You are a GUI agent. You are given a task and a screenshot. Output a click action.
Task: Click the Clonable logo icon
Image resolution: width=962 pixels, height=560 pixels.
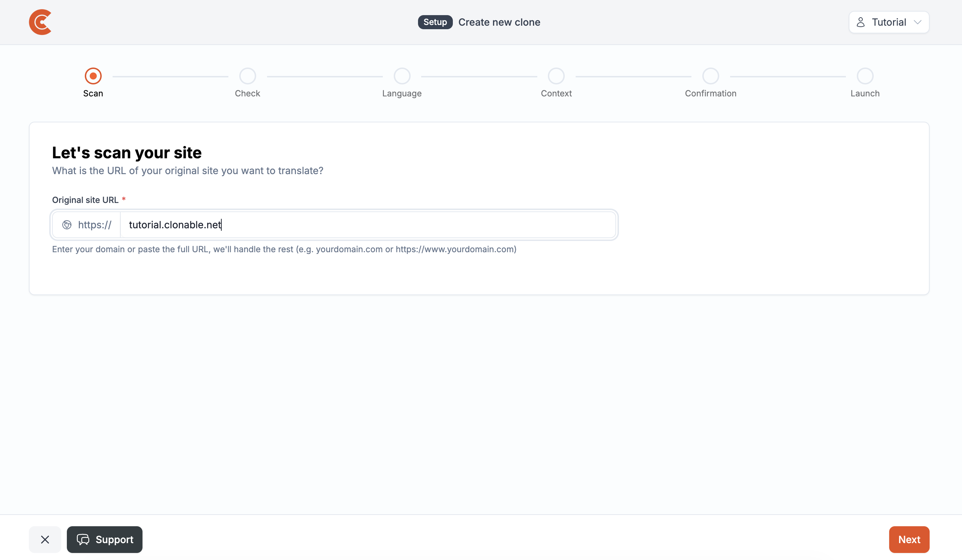pos(40,22)
